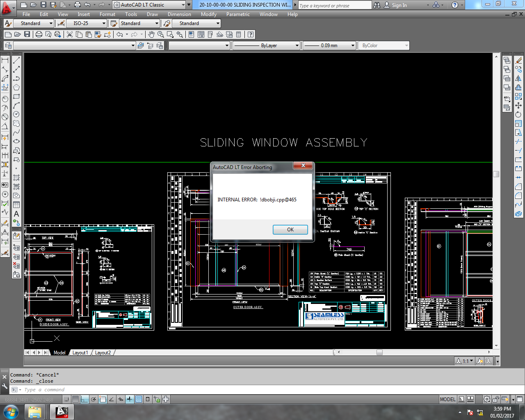Open the Format menu
The height and width of the screenshot is (420, 525).
point(107,14)
